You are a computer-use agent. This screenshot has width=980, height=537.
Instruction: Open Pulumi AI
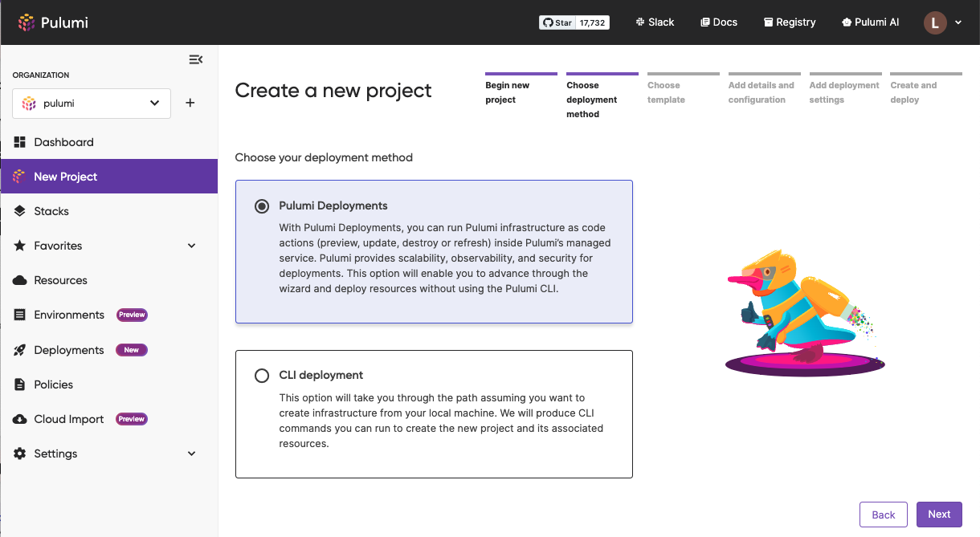(870, 22)
